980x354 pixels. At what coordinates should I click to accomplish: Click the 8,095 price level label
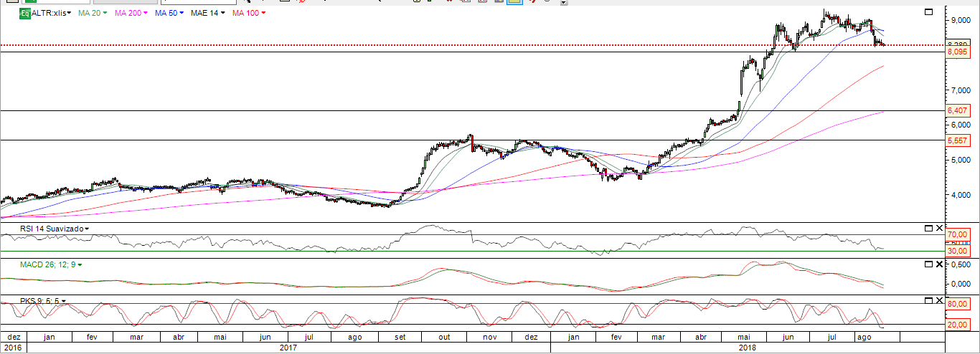[957, 52]
